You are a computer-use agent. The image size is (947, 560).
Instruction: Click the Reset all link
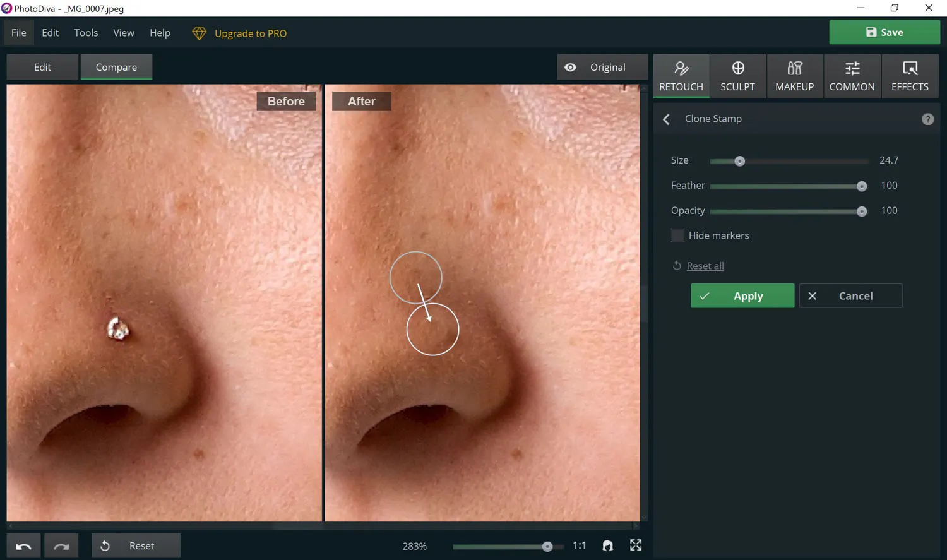point(705,266)
